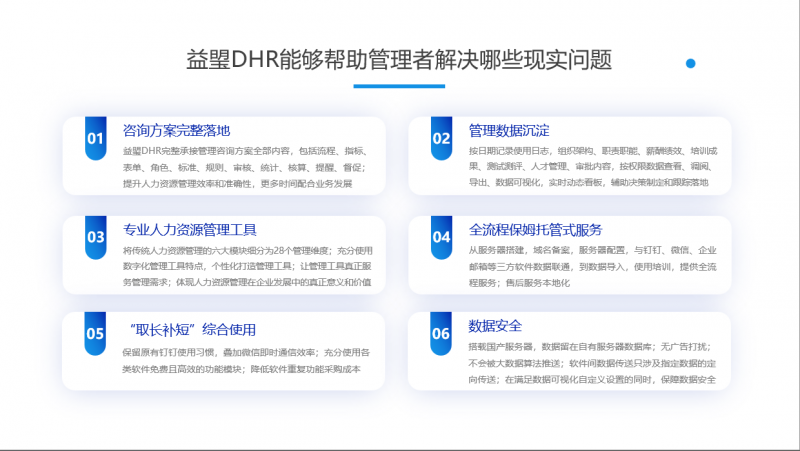Click the blue dot beside the title
The height and width of the screenshot is (451, 800).
[690, 63]
